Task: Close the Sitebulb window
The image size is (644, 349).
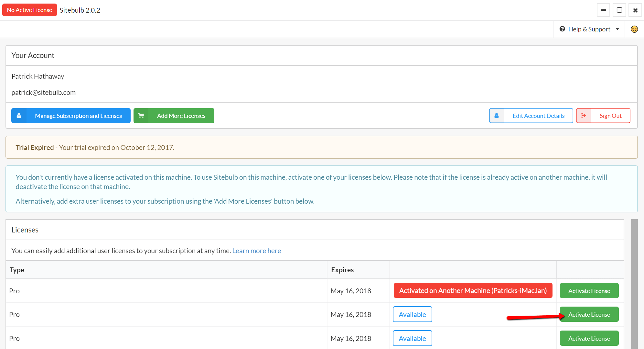Action: tap(635, 10)
